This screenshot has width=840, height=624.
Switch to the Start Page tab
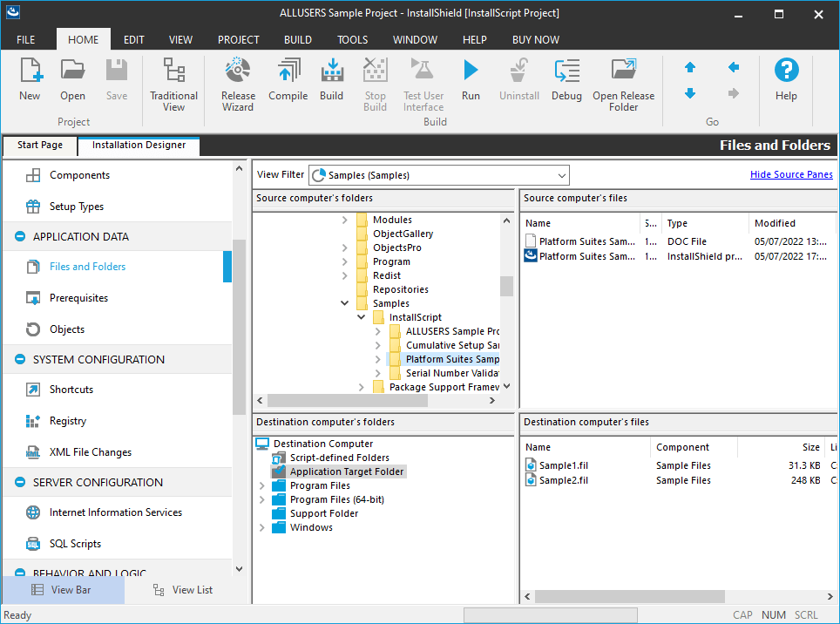click(39, 146)
